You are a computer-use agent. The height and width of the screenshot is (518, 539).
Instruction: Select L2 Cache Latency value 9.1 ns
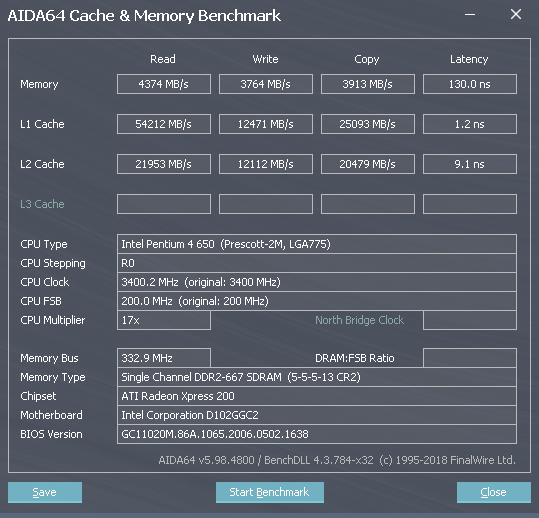pos(470,164)
